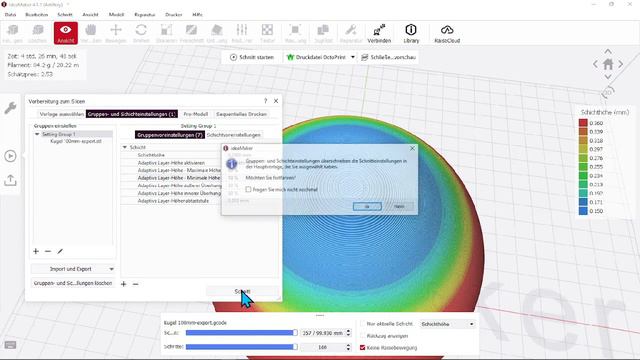The width and height of the screenshot is (640, 360).
Task: Click the maximize-to-fit toolbar icon
Action: point(295,33)
